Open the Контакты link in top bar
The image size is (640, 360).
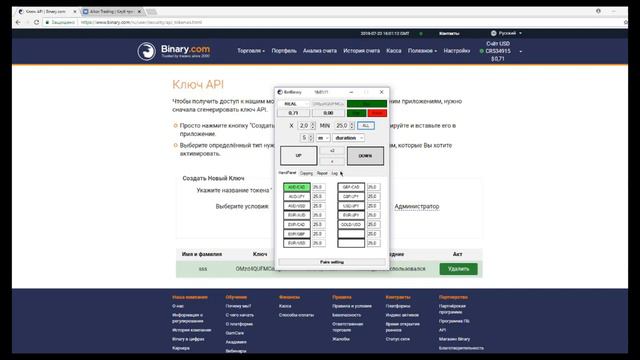pos(449,33)
